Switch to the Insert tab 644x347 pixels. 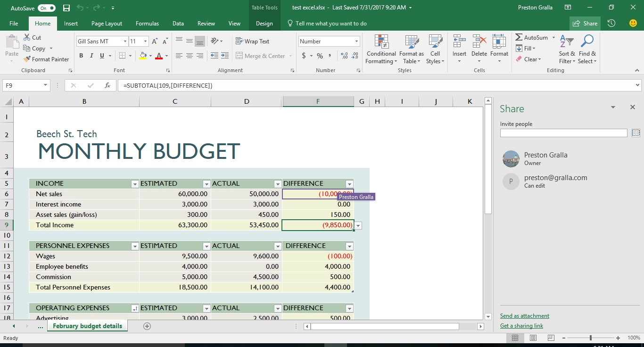(x=71, y=24)
